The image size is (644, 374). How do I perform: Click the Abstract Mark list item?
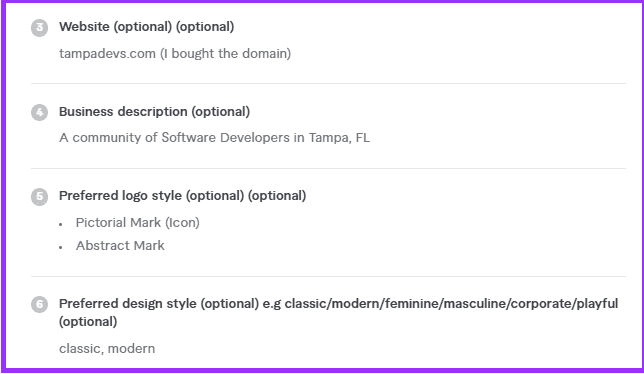click(120, 246)
